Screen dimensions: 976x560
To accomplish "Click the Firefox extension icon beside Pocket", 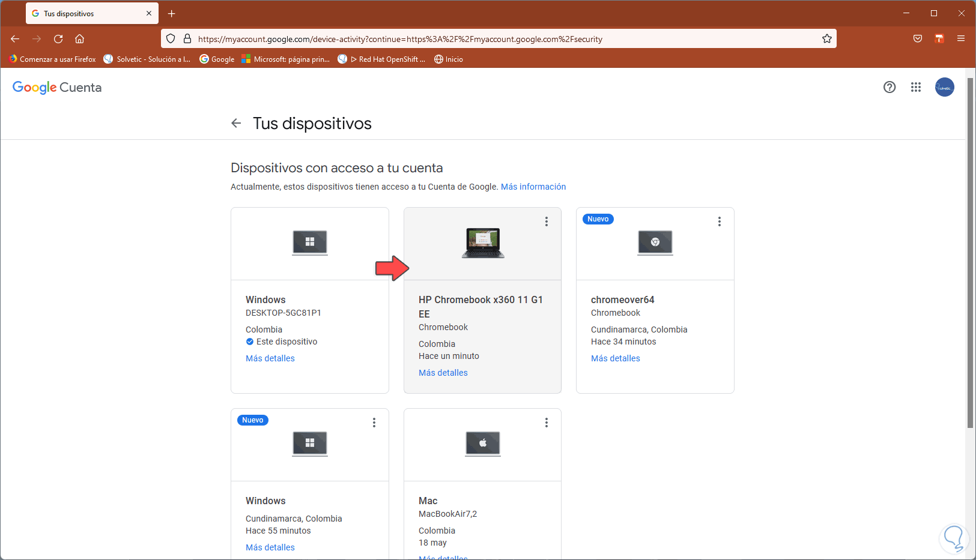I will pos(939,39).
